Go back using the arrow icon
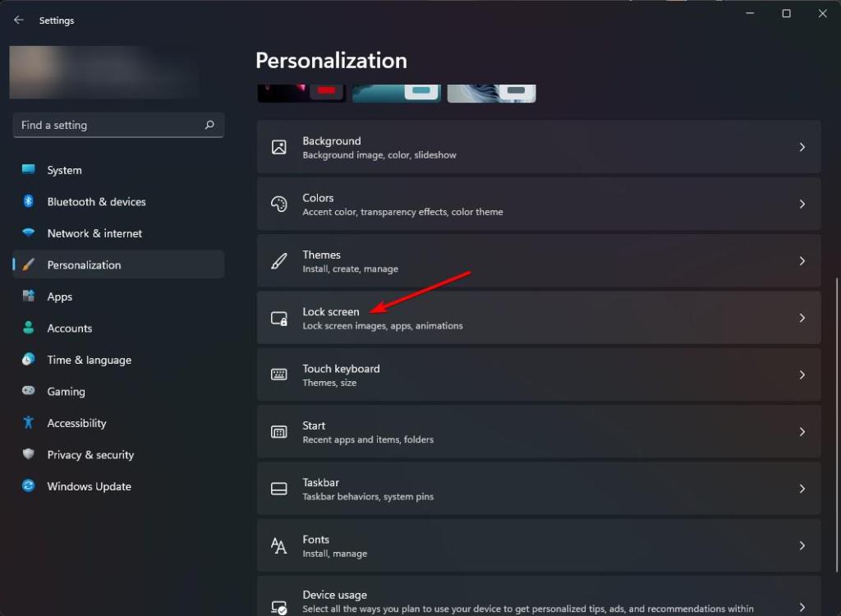 tap(19, 21)
